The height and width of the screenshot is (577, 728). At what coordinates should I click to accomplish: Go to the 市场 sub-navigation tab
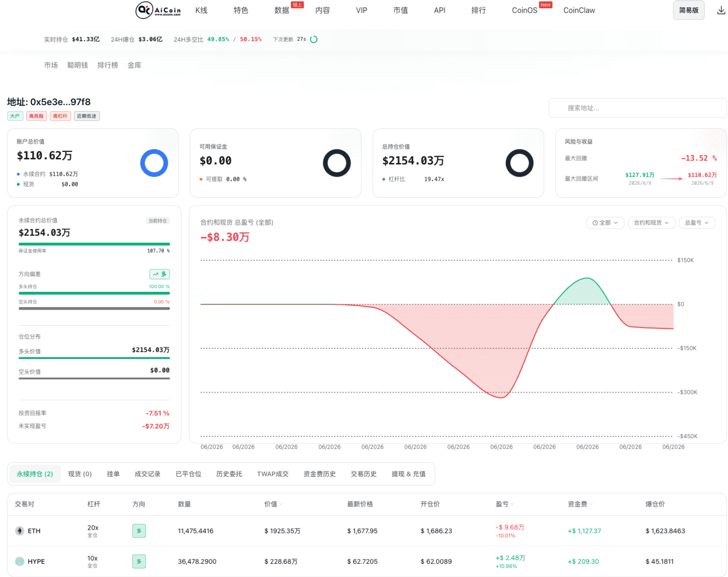pyautogui.click(x=51, y=65)
